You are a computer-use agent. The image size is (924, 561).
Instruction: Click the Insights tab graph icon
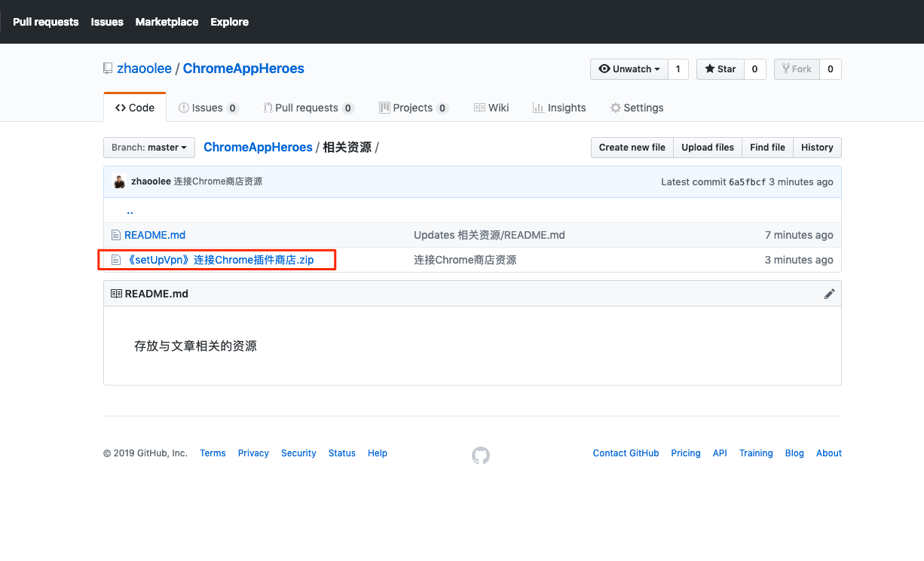coord(538,108)
